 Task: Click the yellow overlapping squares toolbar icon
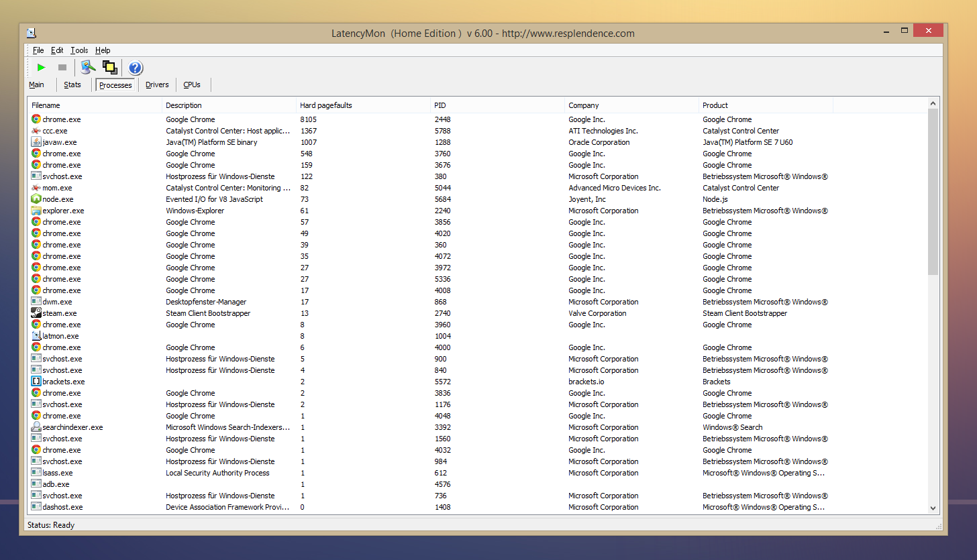click(110, 67)
